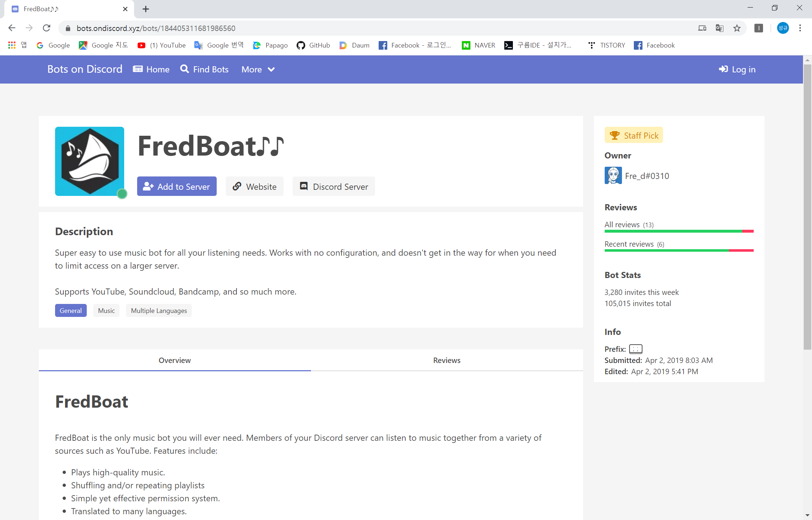The width and height of the screenshot is (812, 520).
Task: Open Google Translate icon in address bar
Action: coord(719,28)
